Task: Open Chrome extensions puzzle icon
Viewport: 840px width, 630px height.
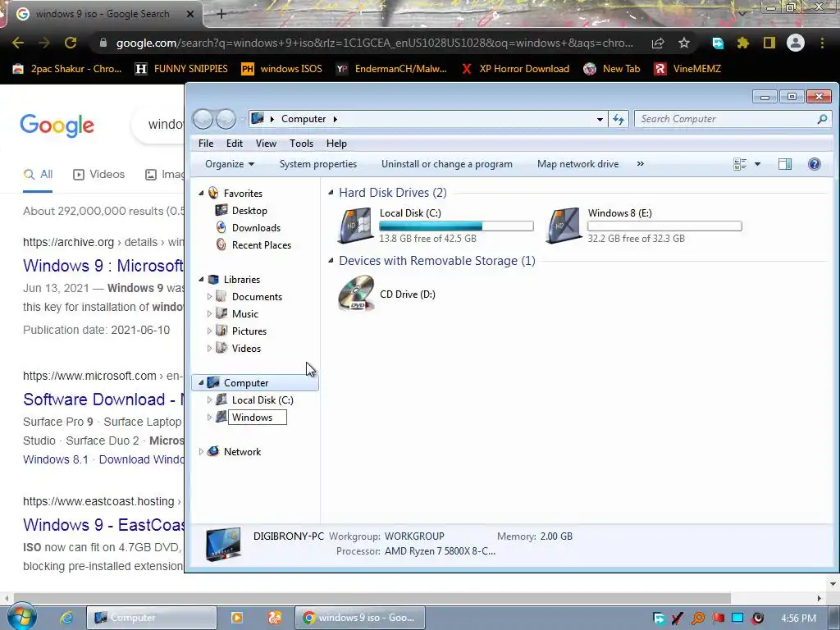Action: click(742, 43)
